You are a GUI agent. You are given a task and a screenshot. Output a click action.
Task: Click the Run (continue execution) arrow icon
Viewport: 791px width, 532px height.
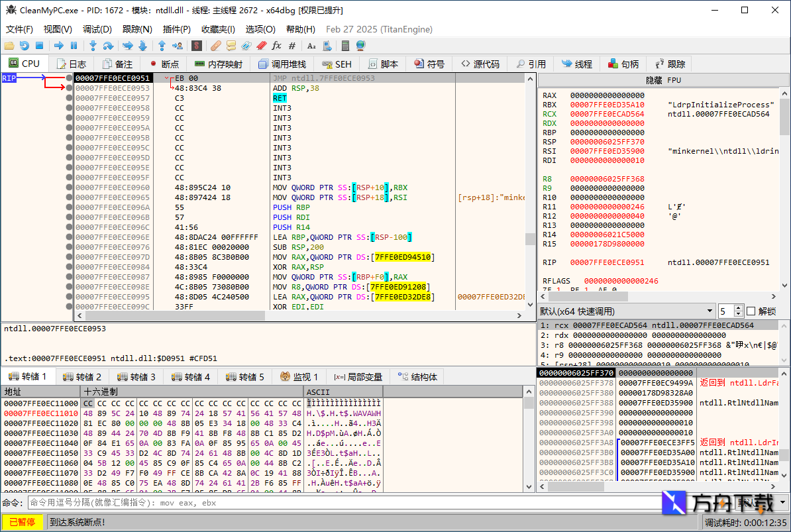(58, 46)
